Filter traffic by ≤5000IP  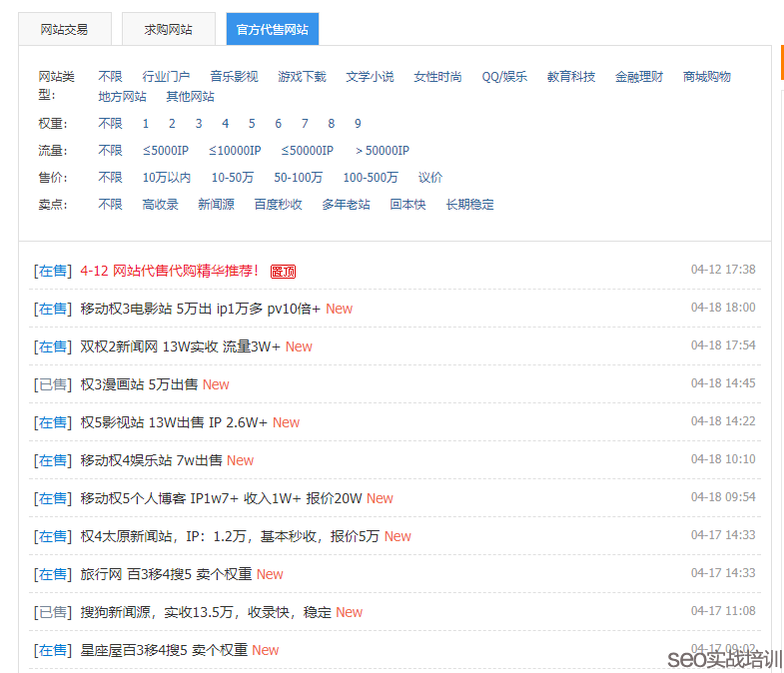coord(165,151)
